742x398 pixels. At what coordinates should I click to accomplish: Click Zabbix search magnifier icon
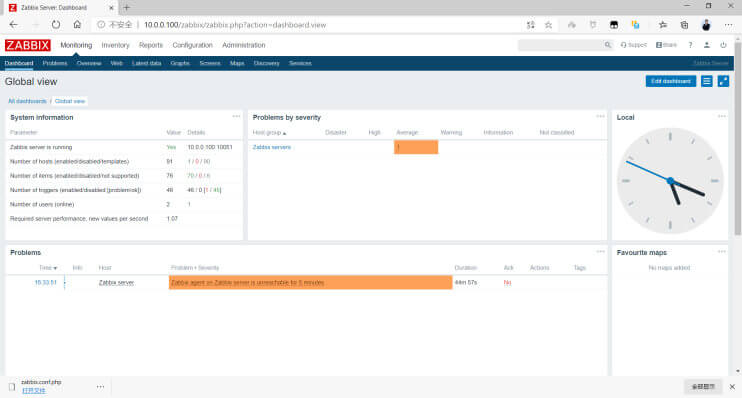point(608,45)
